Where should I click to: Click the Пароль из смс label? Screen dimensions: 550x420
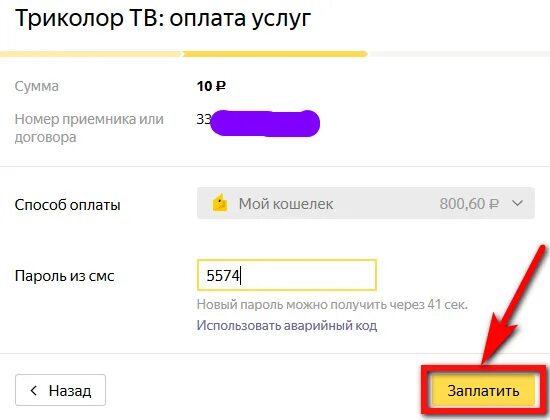click(x=65, y=276)
